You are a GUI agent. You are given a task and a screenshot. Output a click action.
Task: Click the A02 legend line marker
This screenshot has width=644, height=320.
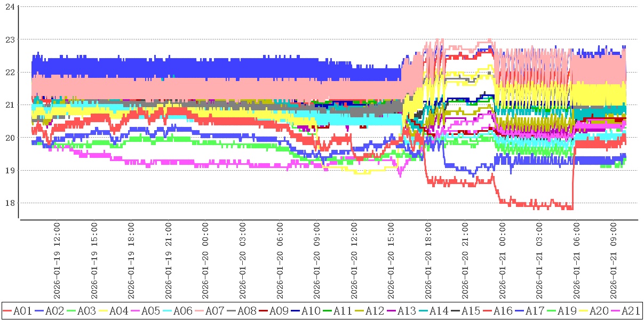pos(39,310)
